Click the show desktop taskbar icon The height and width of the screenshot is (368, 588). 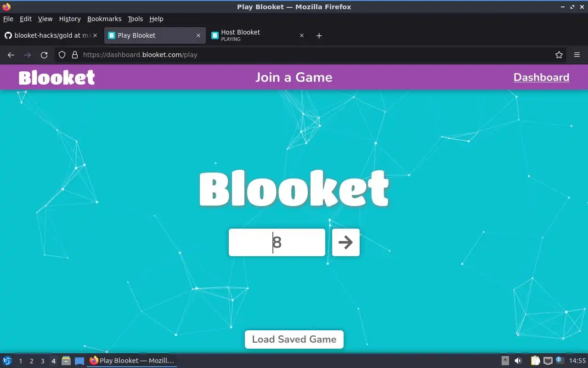coord(79,361)
